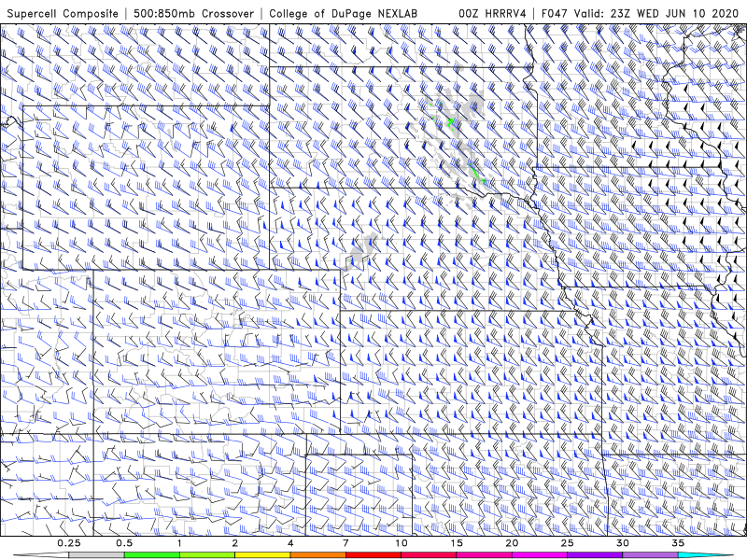
Task: Click the 0.25 legend value
Action: (x=69, y=543)
